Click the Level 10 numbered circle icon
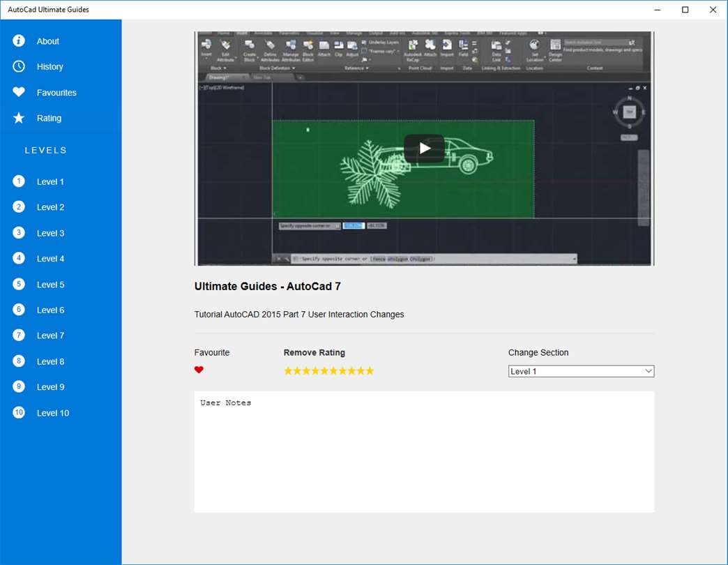Screen dimensions: 728x565 pos(19,412)
